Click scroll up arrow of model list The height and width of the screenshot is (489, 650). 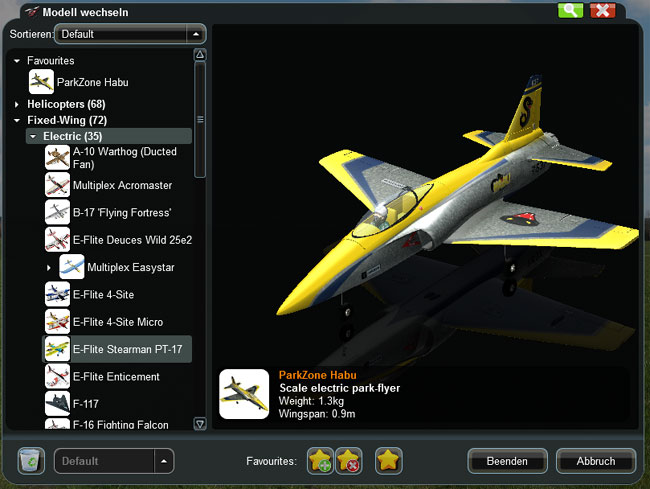tap(200, 54)
